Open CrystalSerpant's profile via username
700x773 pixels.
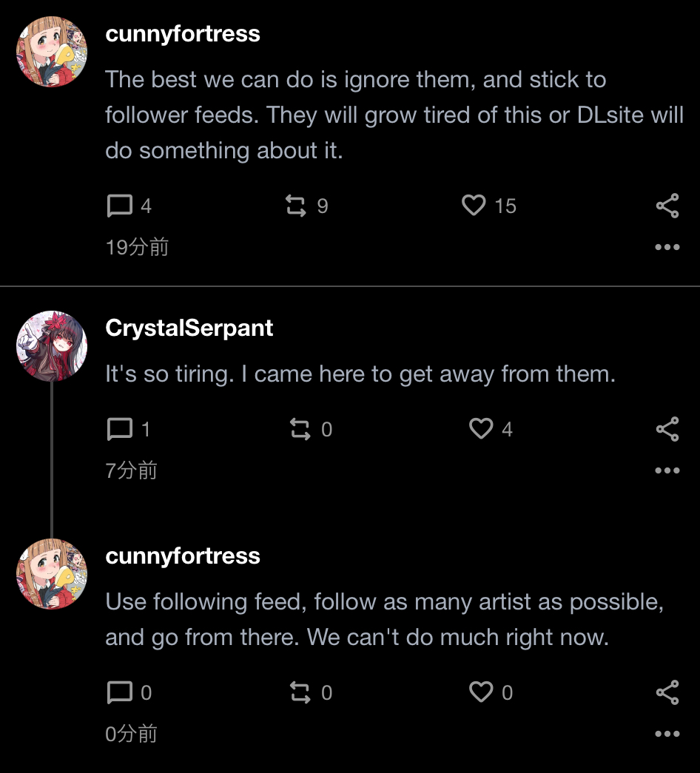pos(189,328)
